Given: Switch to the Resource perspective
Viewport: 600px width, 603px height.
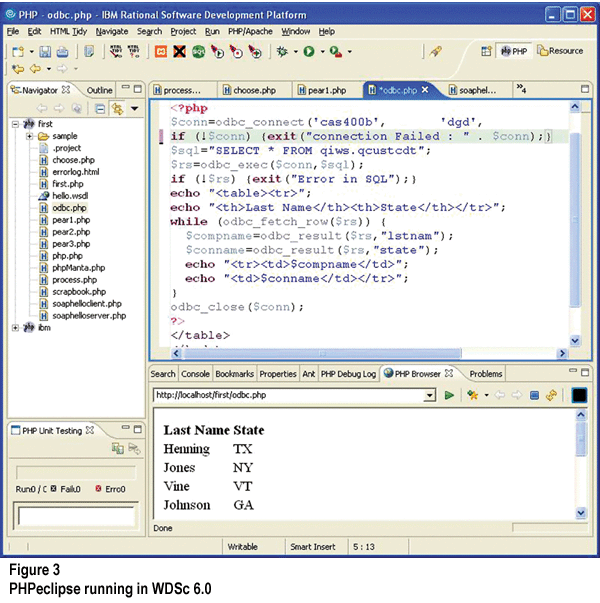Looking at the screenshot, I should (x=560, y=51).
